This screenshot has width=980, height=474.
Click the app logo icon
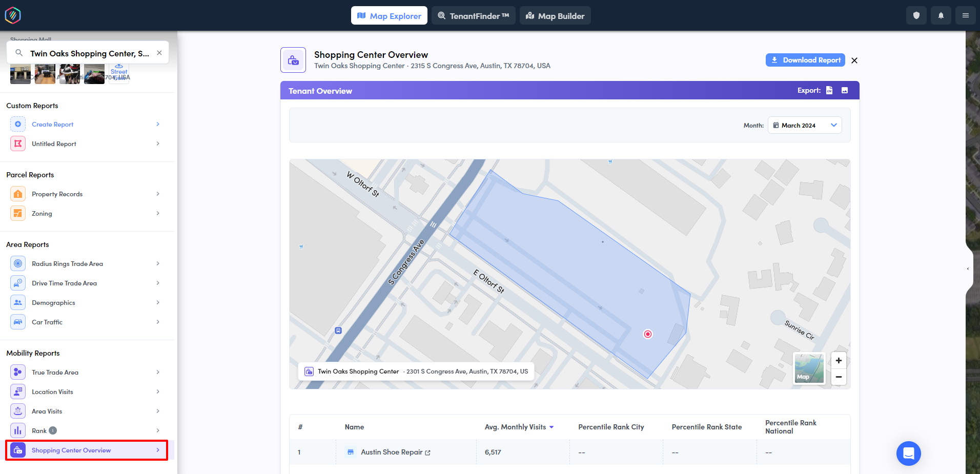tap(13, 15)
